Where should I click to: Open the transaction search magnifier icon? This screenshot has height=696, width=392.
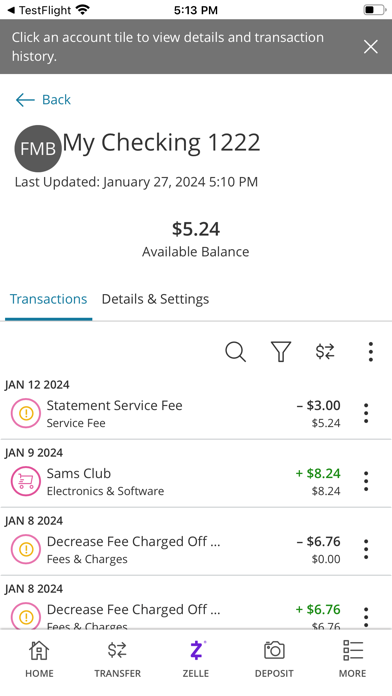235,352
